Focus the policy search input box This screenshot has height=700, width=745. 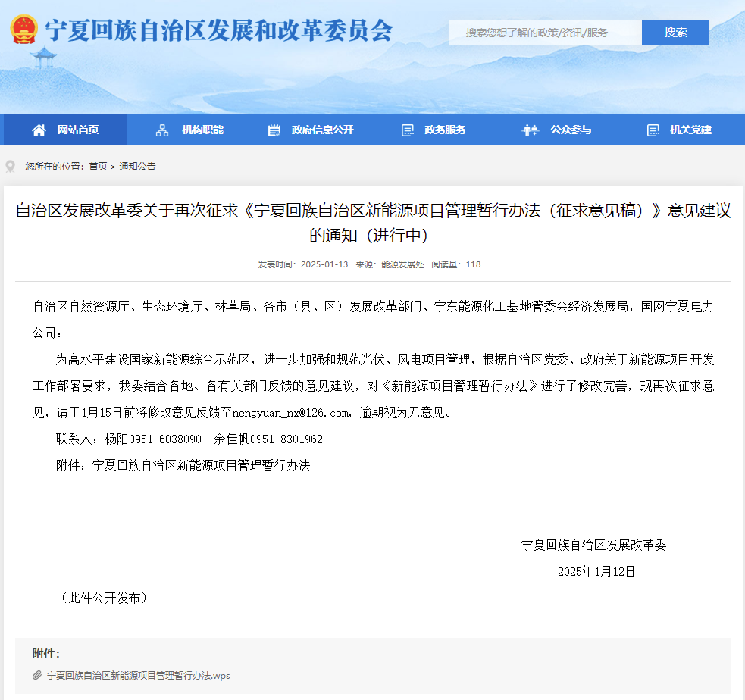coord(544,33)
